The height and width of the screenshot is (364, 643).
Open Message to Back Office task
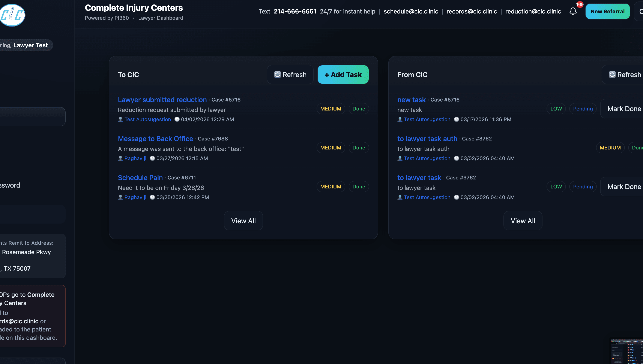155,139
